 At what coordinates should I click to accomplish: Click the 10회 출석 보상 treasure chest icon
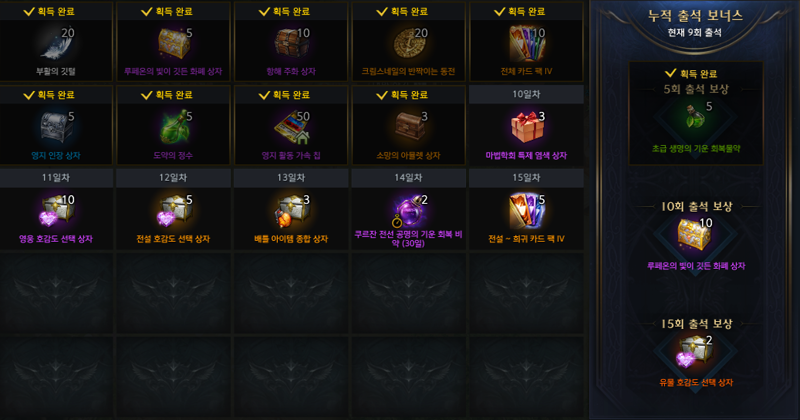694,234
